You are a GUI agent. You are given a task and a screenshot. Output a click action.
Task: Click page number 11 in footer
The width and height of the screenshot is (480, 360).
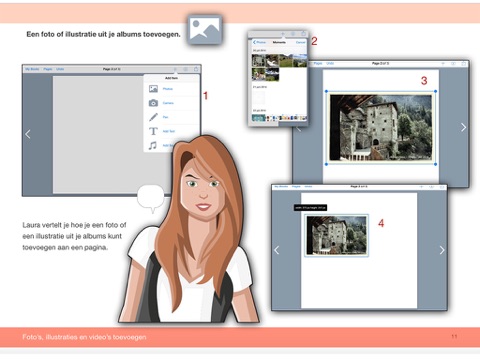click(x=454, y=337)
